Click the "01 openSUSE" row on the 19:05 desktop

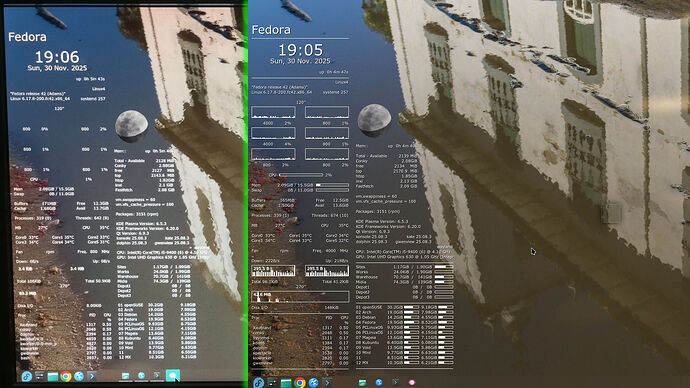(404, 307)
